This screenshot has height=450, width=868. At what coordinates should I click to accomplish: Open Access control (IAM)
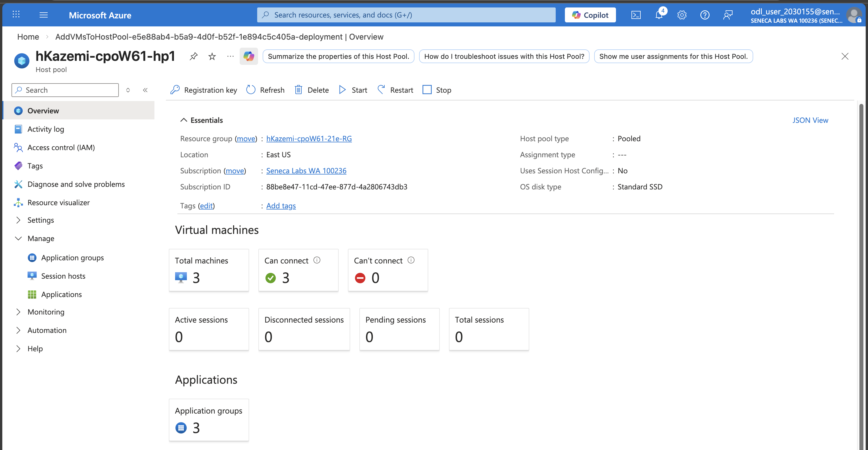(x=79, y=148)
